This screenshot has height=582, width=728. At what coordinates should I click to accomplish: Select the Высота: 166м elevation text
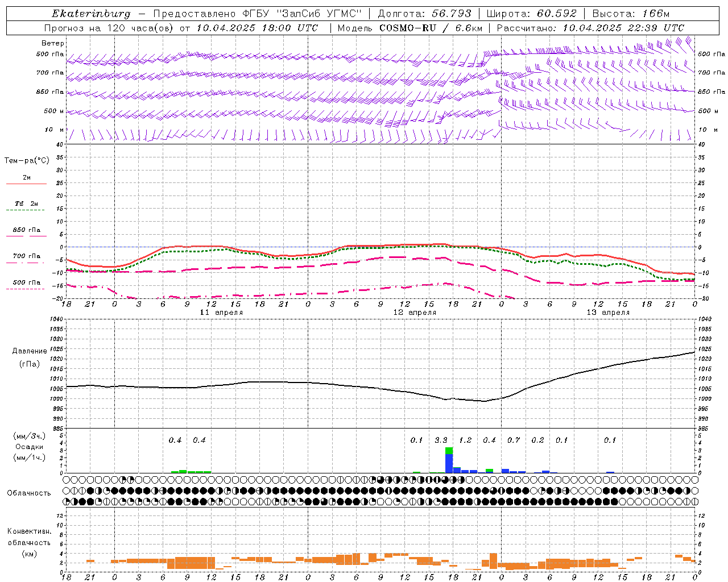coord(631,14)
